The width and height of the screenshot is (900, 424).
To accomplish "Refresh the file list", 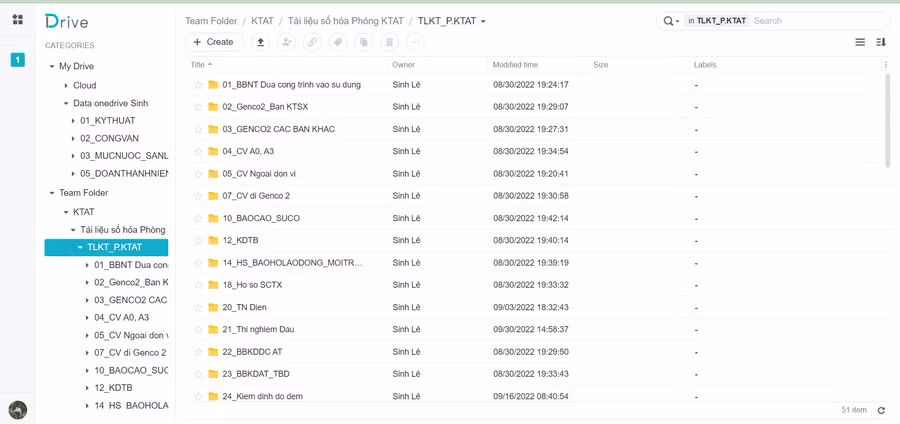I will (881, 410).
